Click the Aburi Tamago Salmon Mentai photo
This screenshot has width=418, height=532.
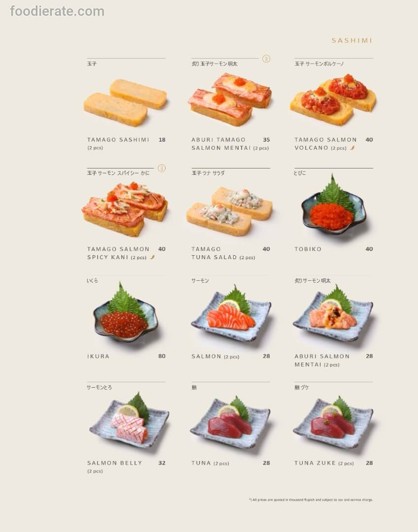click(x=230, y=100)
